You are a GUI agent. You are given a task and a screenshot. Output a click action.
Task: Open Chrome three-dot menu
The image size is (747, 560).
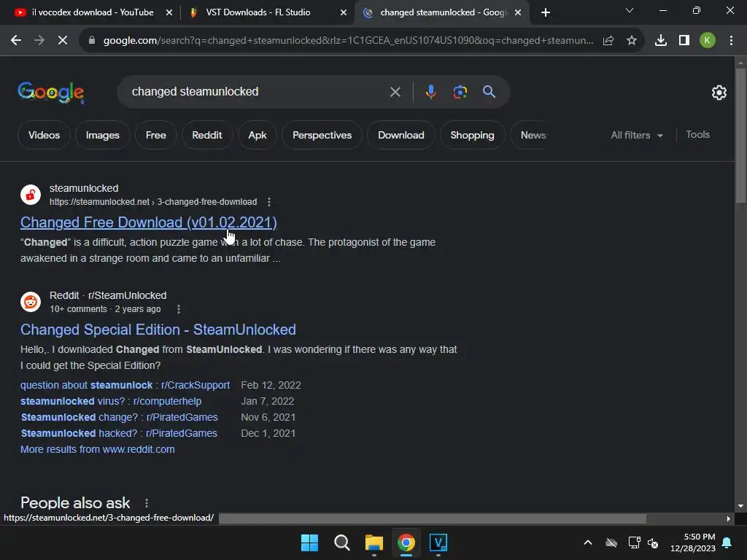731,41
